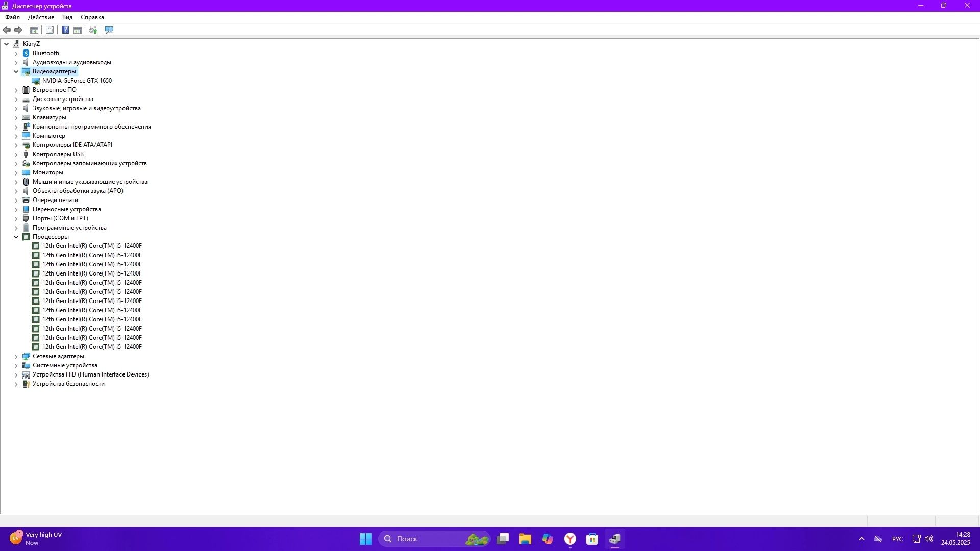Collapse the KiaryZ root node

6,44
